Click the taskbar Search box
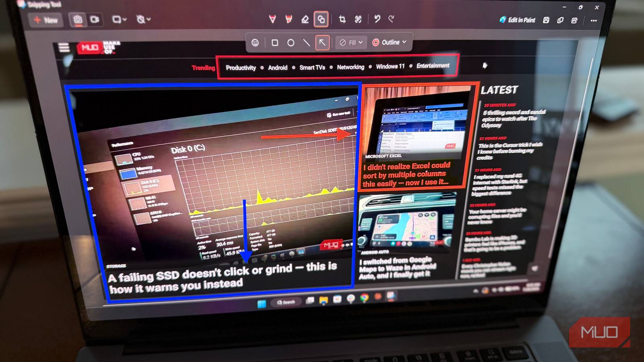 tap(286, 302)
